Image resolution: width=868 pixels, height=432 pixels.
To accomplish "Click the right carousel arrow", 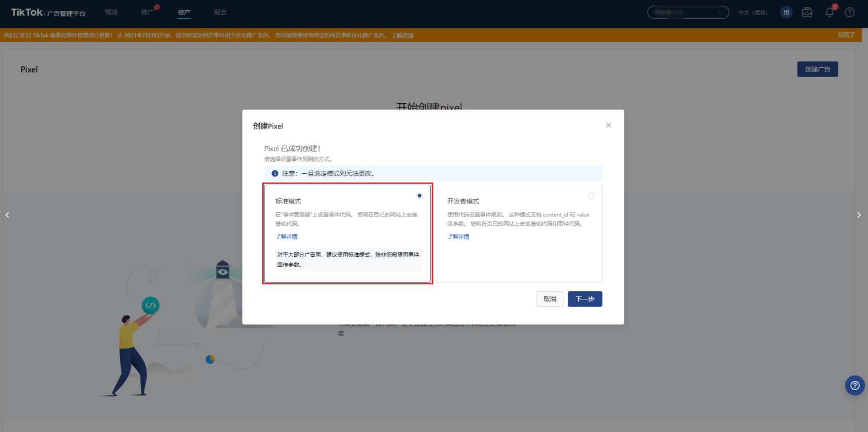I will (859, 215).
